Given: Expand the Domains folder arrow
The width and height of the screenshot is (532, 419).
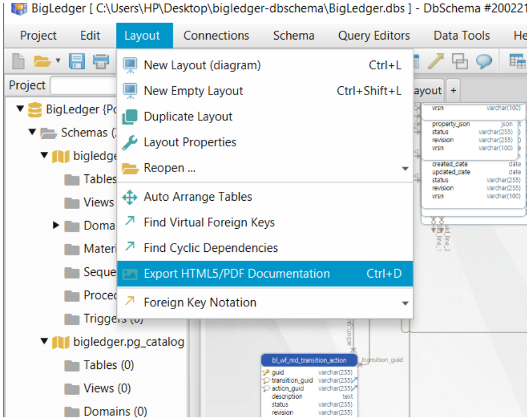Looking at the screenshot, I should [56, 225].
